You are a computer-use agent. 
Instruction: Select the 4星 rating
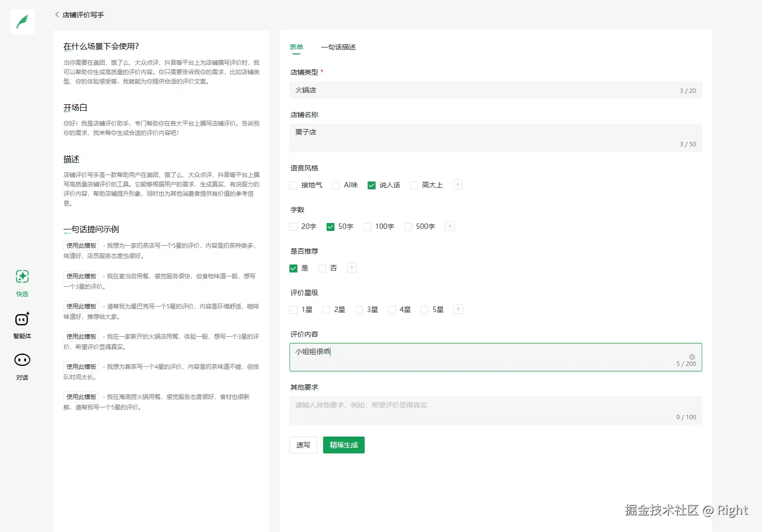[392, 310]
